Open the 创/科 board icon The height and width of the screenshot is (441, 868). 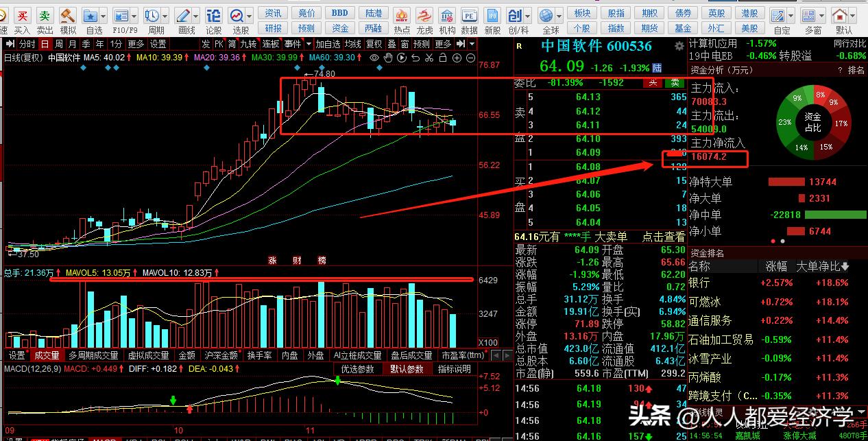(x=515, y=15)
